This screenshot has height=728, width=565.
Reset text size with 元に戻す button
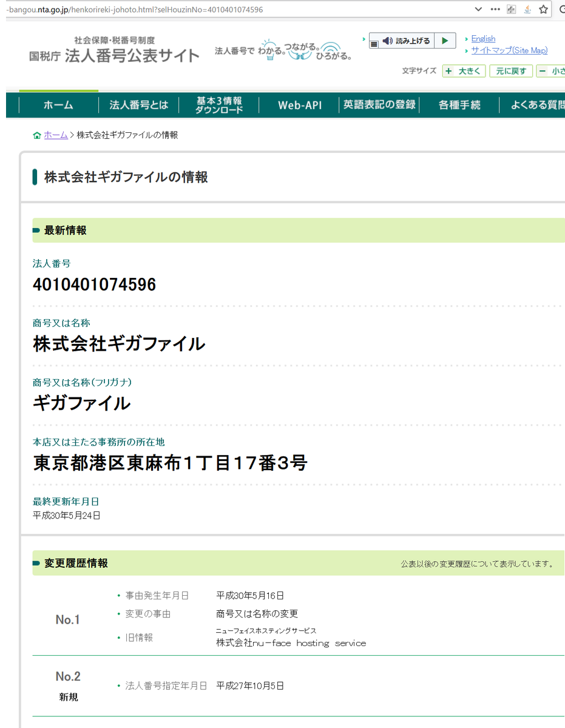click(x=511, y=72)
